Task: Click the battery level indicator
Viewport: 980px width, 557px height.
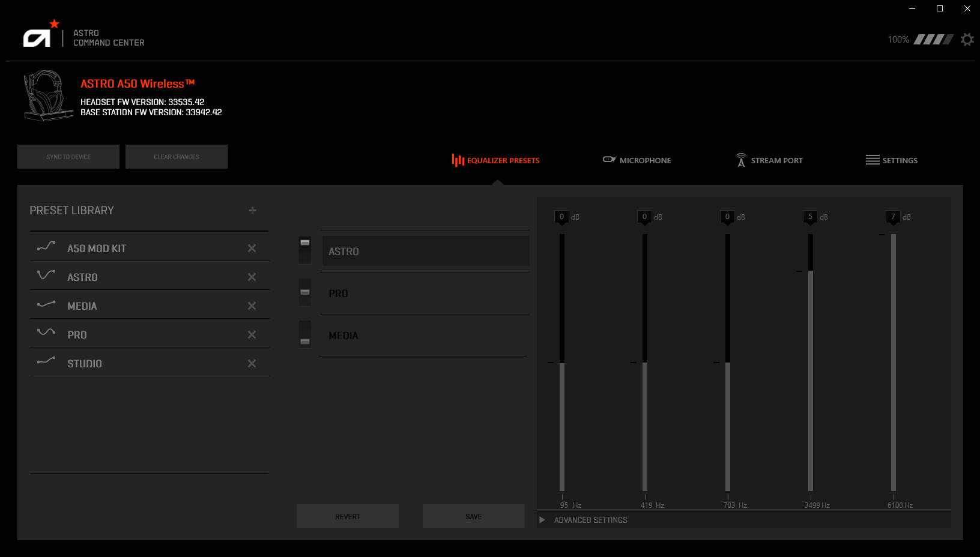Action: click(932, 39)
